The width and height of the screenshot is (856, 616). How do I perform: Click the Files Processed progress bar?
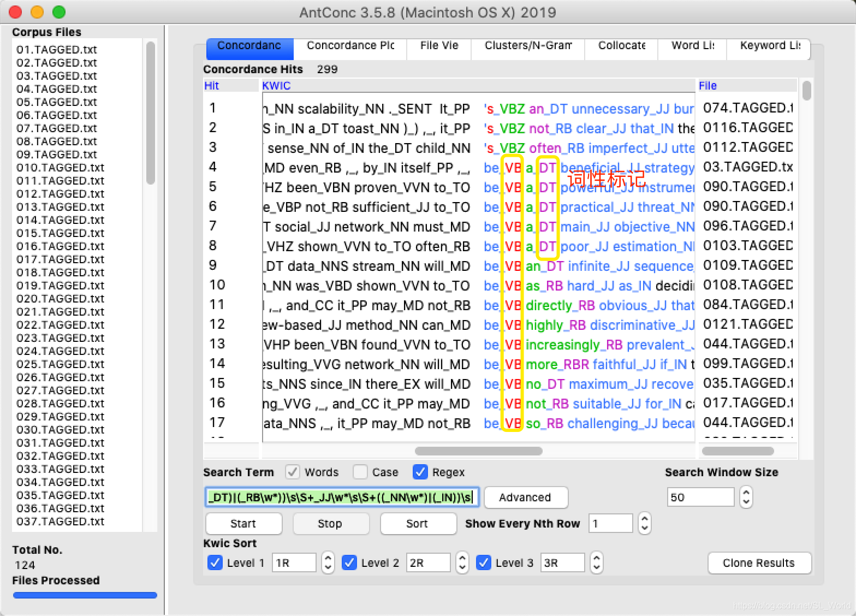[85, 595]
